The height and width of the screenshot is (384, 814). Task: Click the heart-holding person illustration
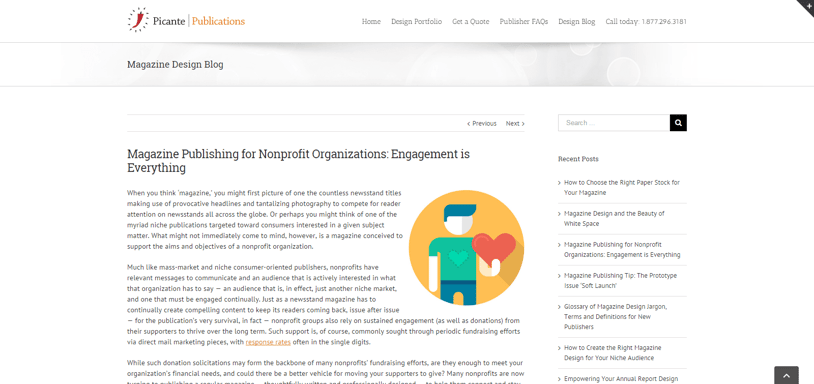pyautogui.click(x=466, y=248)
